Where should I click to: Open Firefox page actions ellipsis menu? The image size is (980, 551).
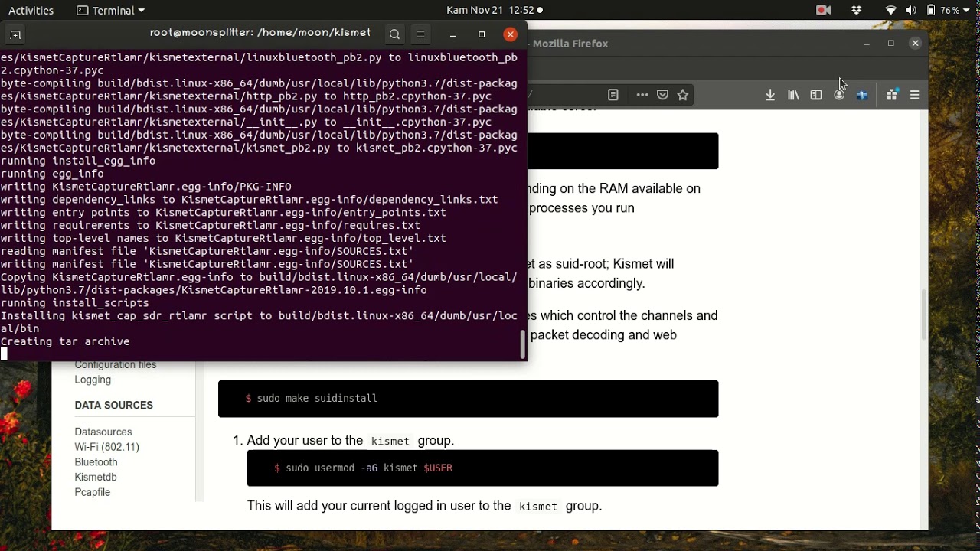[x=642, y=95]
